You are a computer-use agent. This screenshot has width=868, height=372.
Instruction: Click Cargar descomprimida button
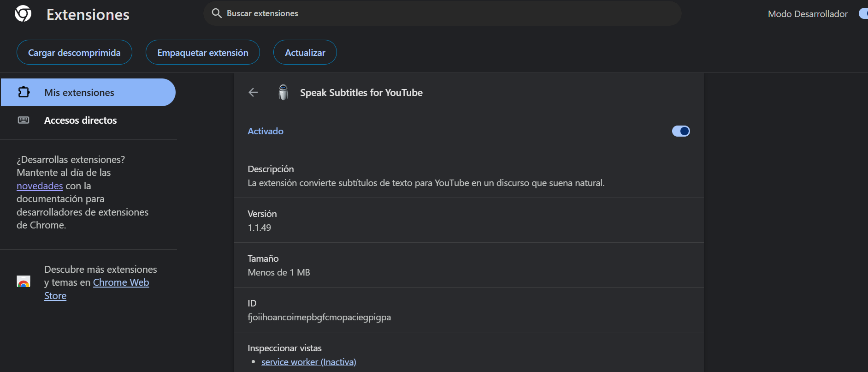(74, 53)
